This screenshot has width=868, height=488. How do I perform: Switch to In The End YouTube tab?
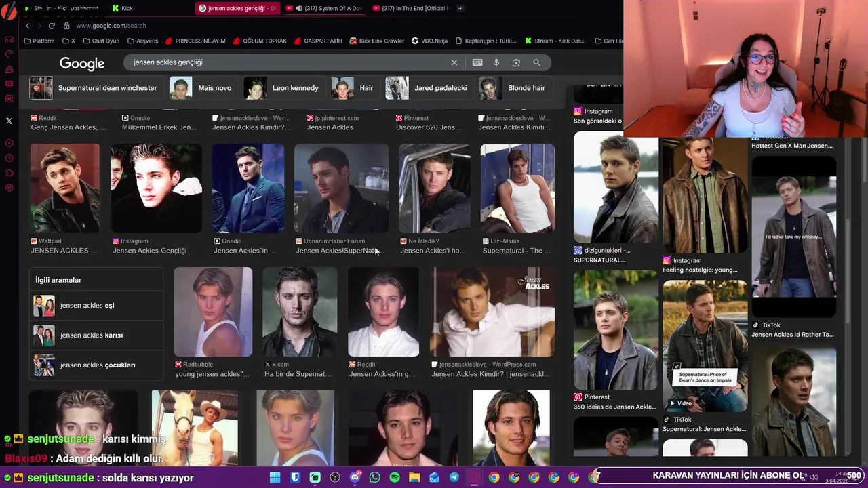pyautogui.click(x=410, y=8)
